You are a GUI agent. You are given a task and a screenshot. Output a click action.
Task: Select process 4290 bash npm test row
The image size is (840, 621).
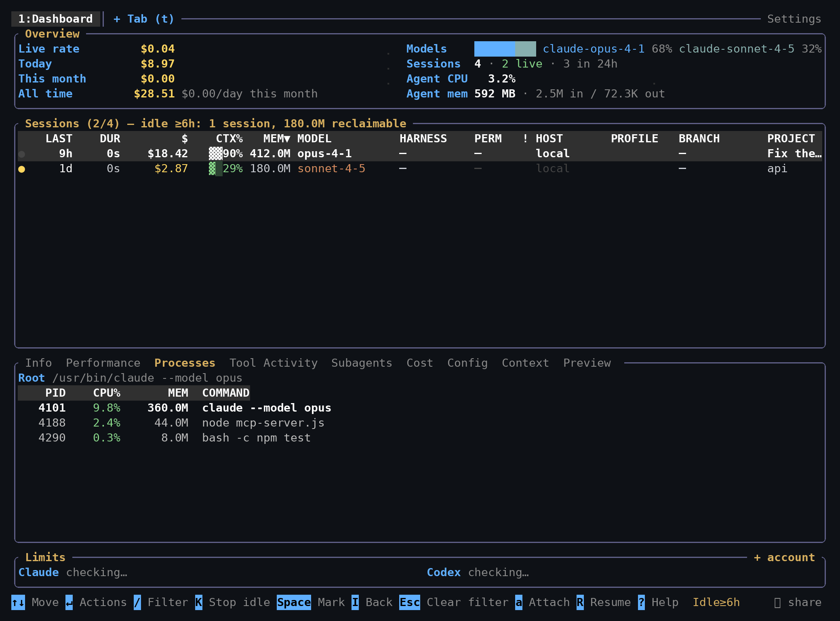pos(175,438)
